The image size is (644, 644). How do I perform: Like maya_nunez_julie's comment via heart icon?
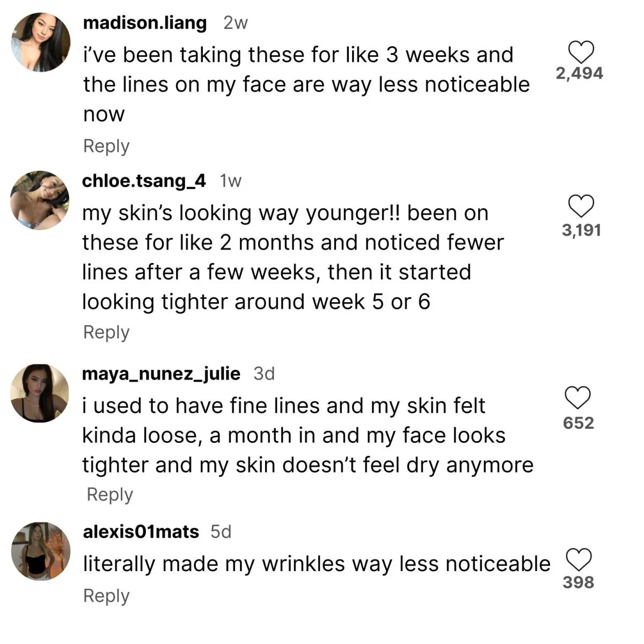(x=578, y=398)
